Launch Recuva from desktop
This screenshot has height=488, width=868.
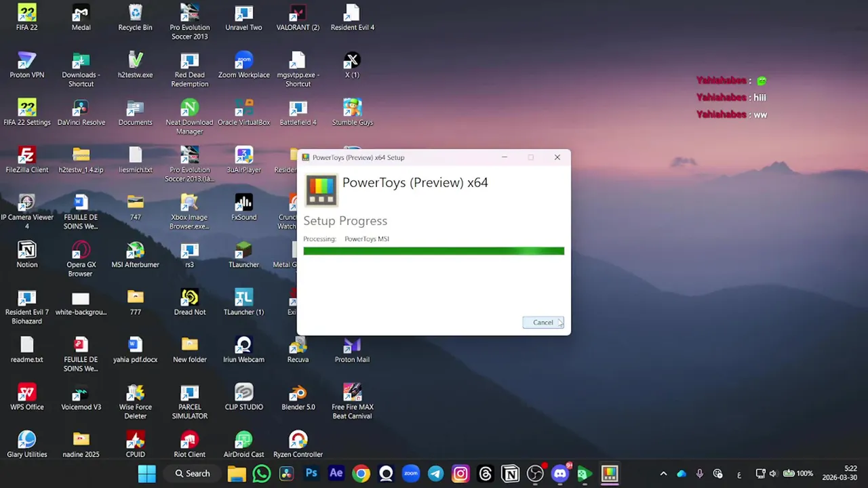298,349
